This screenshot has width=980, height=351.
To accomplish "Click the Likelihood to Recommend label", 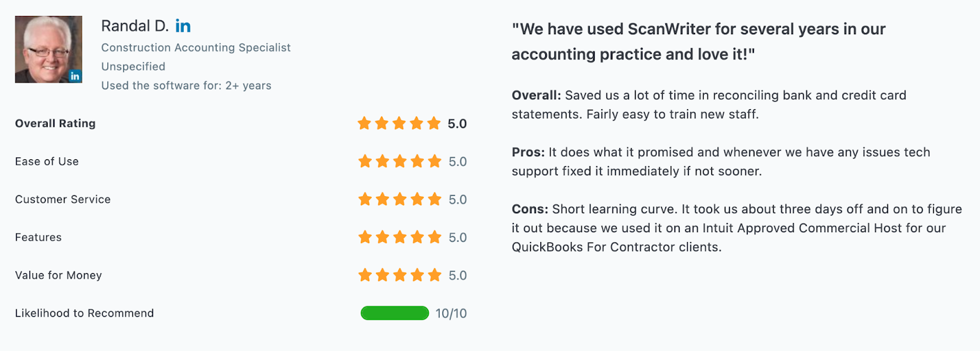I will coord(85,313).
